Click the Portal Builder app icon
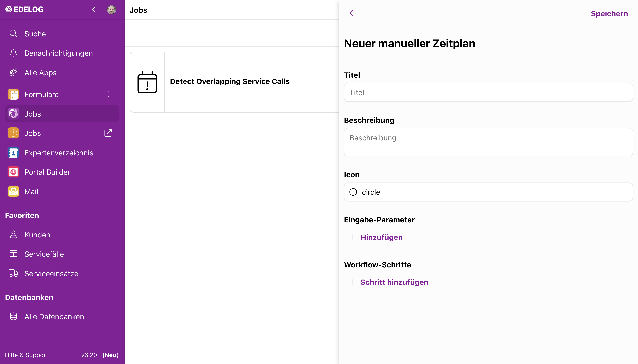Image resolution: width=638 pixels, height=364 pixels. (13, 172)
